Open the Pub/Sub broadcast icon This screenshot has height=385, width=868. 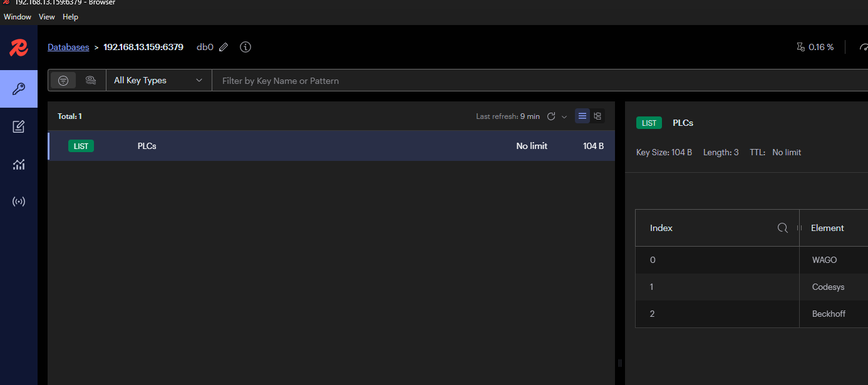pyautogui.click(x=19, y=202)
